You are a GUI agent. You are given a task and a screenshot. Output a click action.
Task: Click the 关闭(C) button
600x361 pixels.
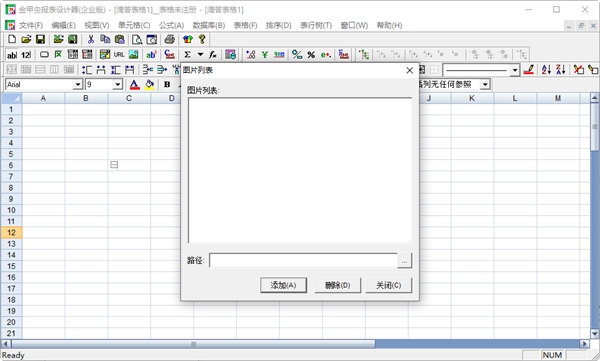389,285
